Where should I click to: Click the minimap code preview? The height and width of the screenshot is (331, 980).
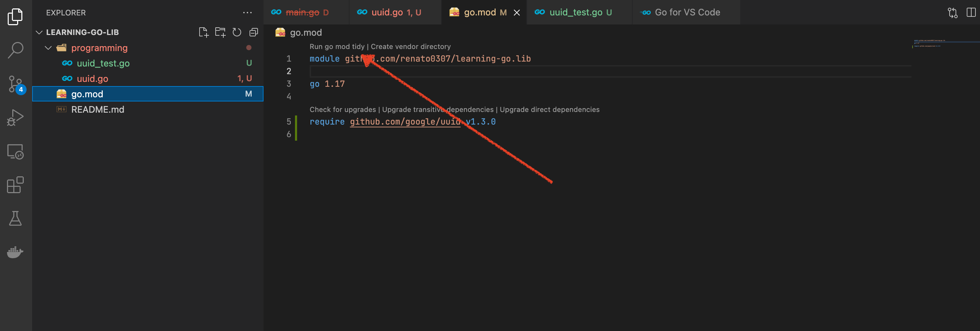click(x=929, y=43)
